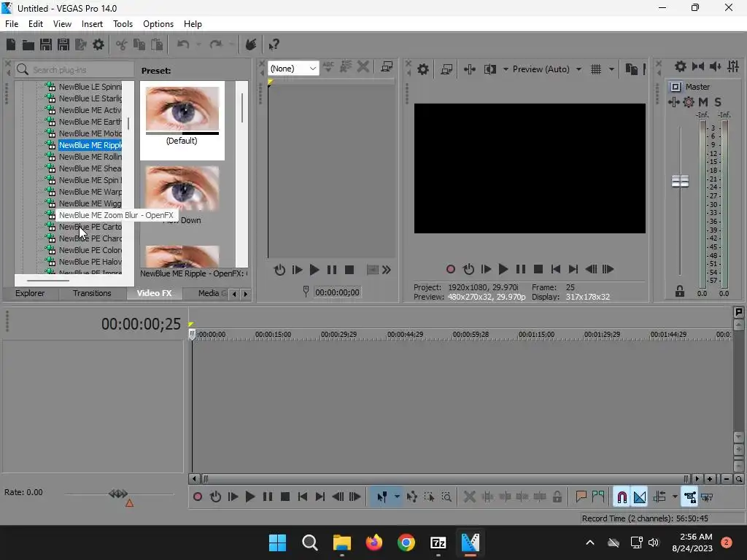
Task: Click the Save As icon
Action: click(63, 44)
